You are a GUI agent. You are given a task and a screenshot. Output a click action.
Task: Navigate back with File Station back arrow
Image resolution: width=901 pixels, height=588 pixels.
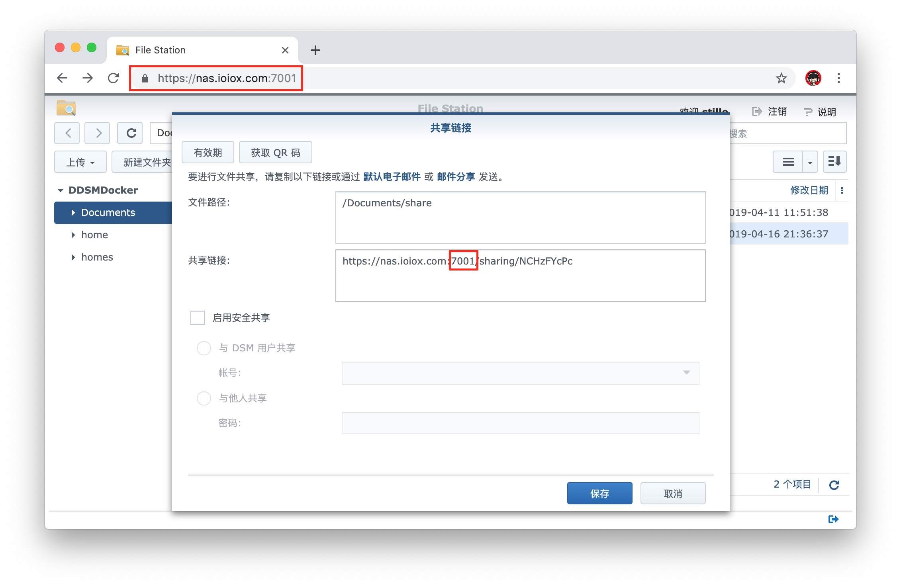point(68,133)
